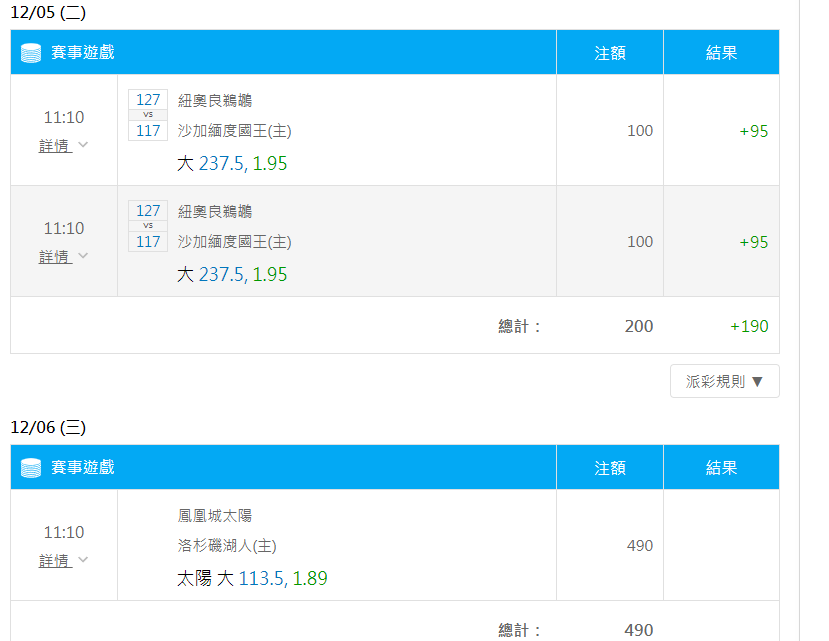
Task: Click date heading 12/06 (三)
Action: click(48, 427)
